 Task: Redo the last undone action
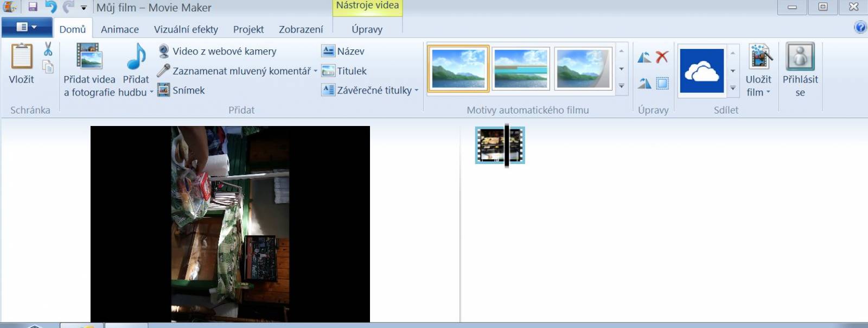click(x=68, y=7)
